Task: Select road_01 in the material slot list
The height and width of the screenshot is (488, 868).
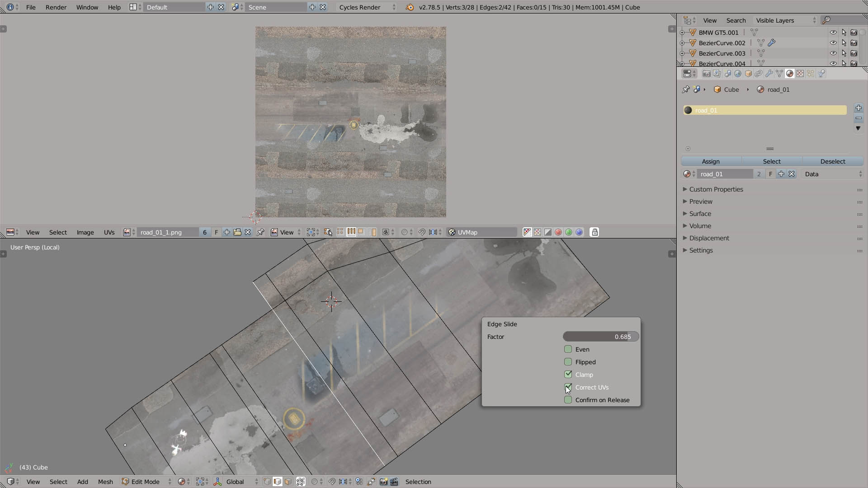Action: [x=764, y=110]
